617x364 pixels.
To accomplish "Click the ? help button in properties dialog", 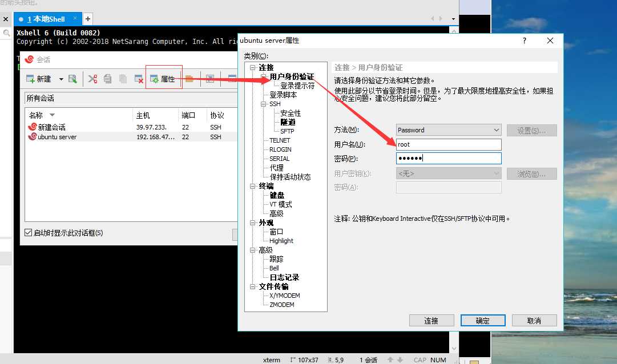I will coord(524,41).
